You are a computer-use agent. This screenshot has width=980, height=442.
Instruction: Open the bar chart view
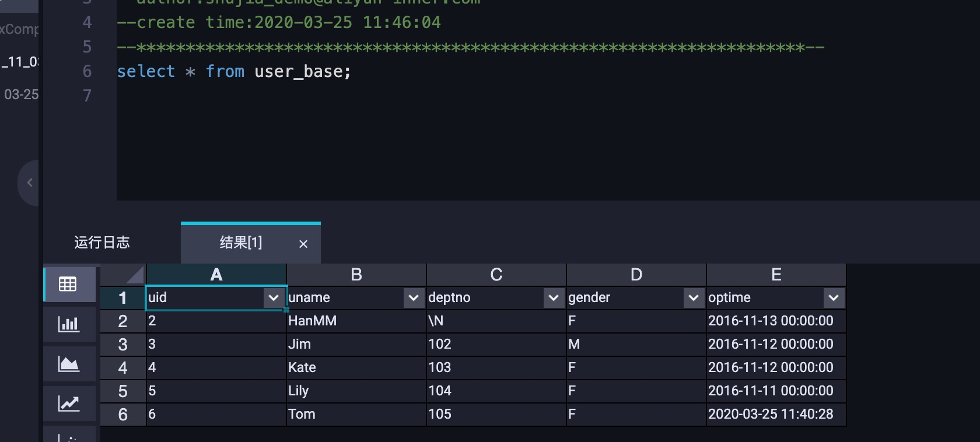tap(68, 324)
